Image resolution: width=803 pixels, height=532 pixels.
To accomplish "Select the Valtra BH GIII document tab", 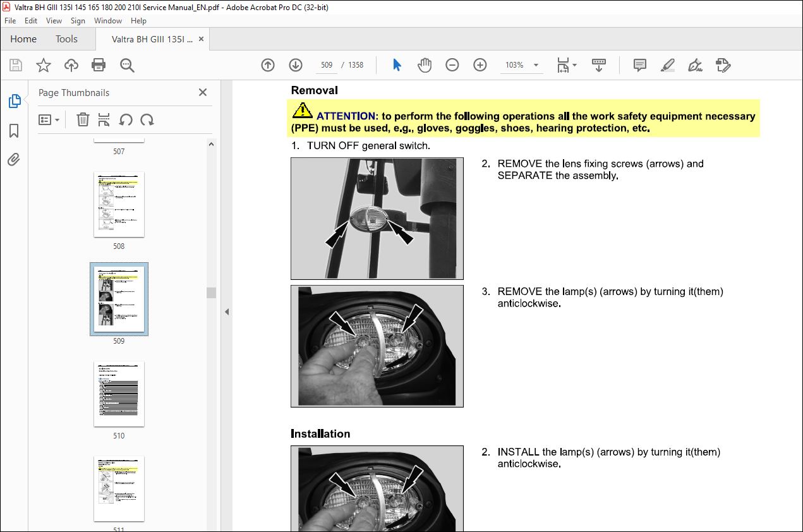I will pos(152,39).
